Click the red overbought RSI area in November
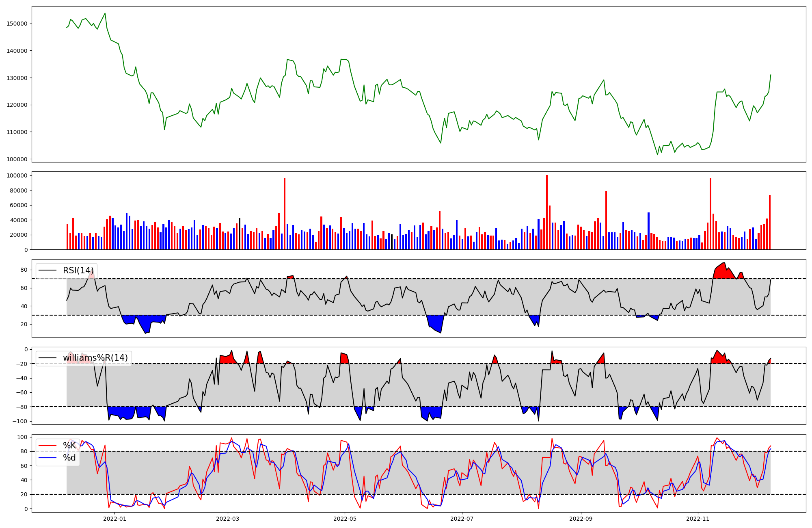The width and height of the screenshot is (812, 528). 722,271
